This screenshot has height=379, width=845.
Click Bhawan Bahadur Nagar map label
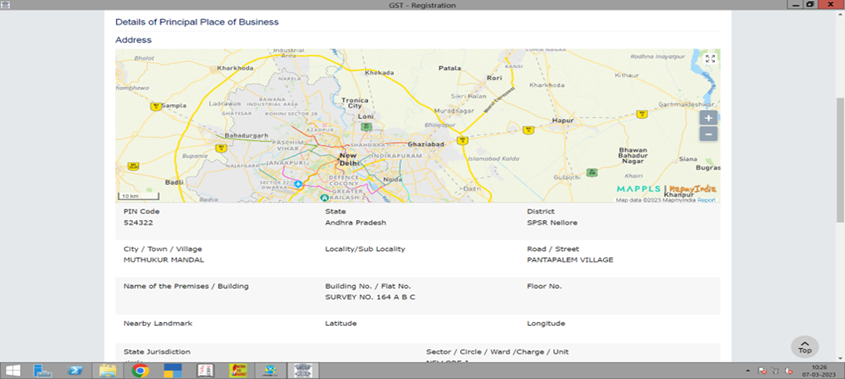(633, 155)
